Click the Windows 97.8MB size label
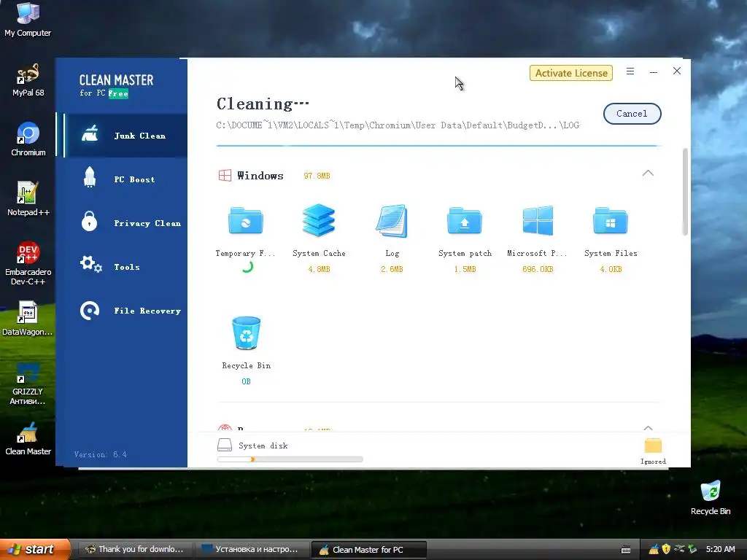 point(317,176)
